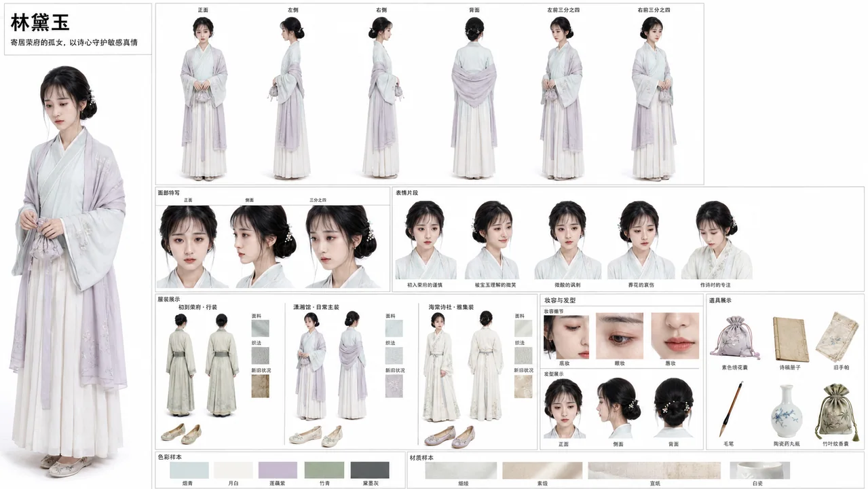Pick the 面料 fabric swatch of 初到荣府·行装
The height and width of the screenshot is (489, 868).
260,329
